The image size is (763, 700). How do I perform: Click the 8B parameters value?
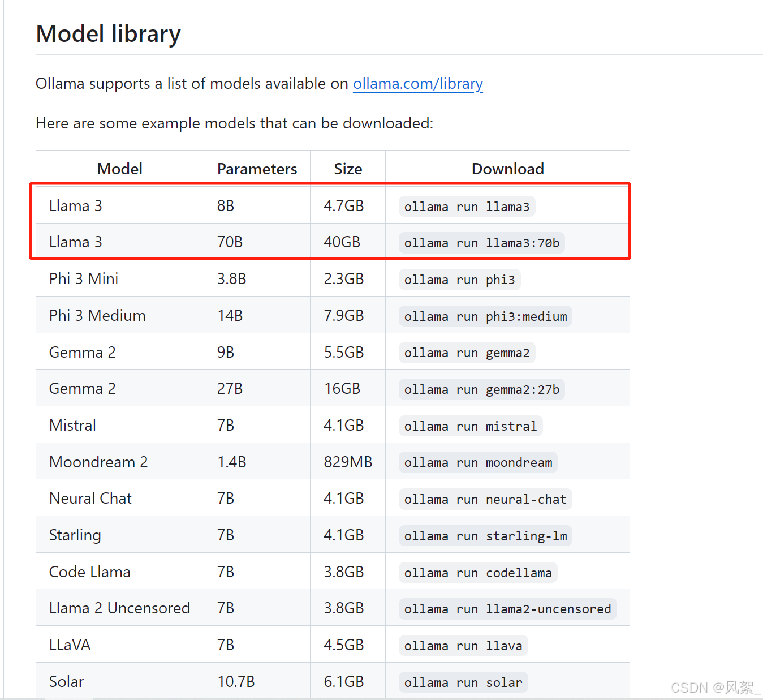226,205
